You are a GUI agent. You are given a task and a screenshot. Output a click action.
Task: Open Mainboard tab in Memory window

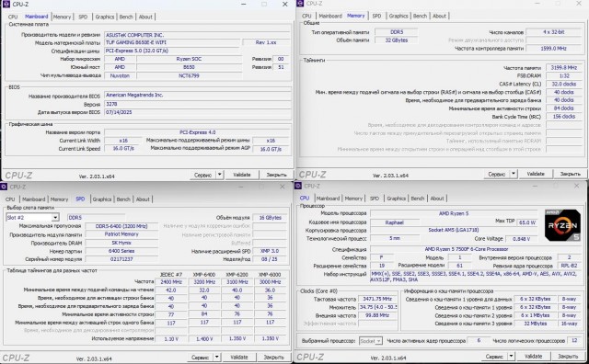[330, 16]
